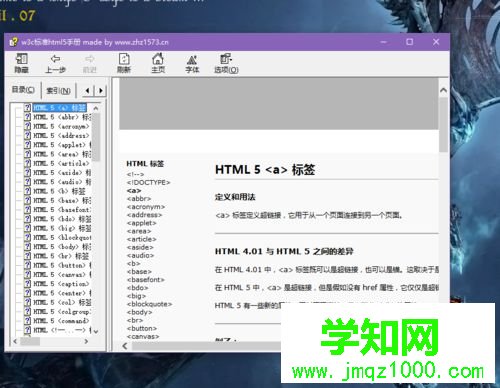The height and width of the screenshot is (388, 500).
Task: Click tree panel horizontal scroll-right arrow
Action: [86, 341]
